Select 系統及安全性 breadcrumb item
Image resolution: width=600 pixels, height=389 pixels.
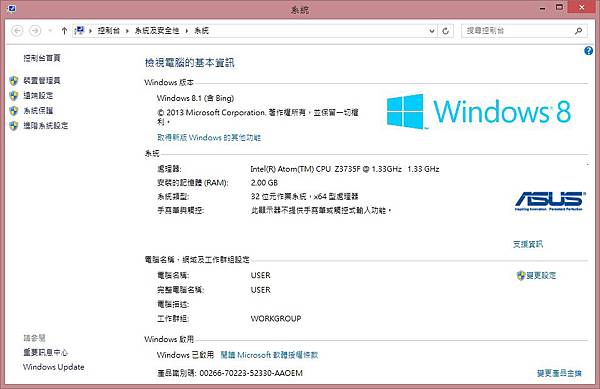(x=157, y=31)
